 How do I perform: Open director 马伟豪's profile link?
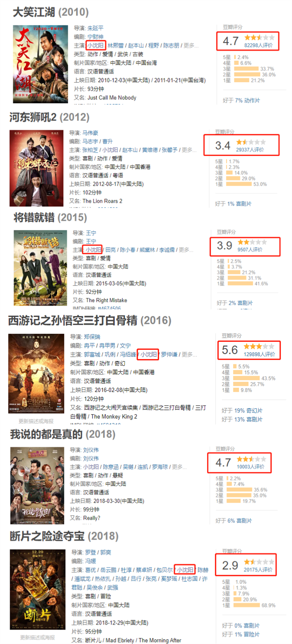click(90, 133)
